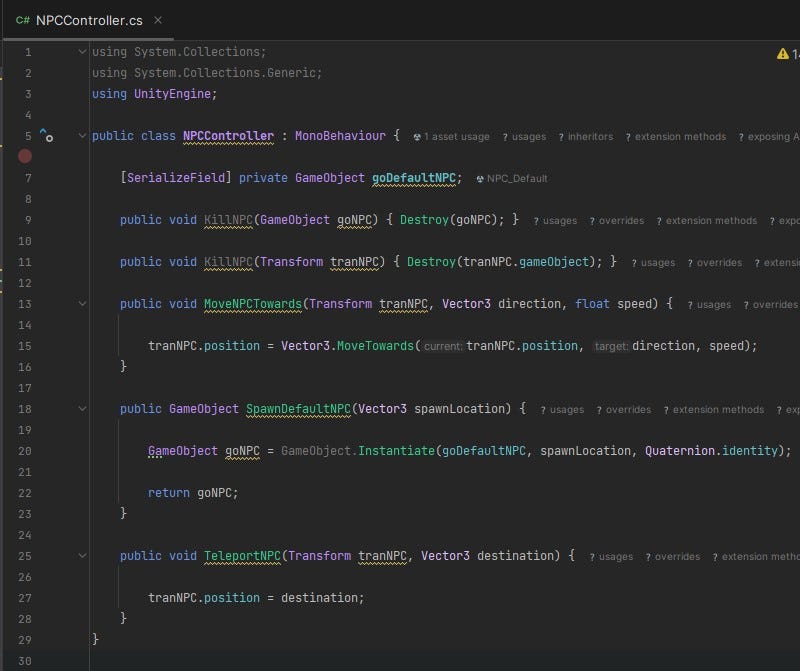Click the Instantiate call on line 20
This screenshot has height=671, width=800.
click(396, 451)
